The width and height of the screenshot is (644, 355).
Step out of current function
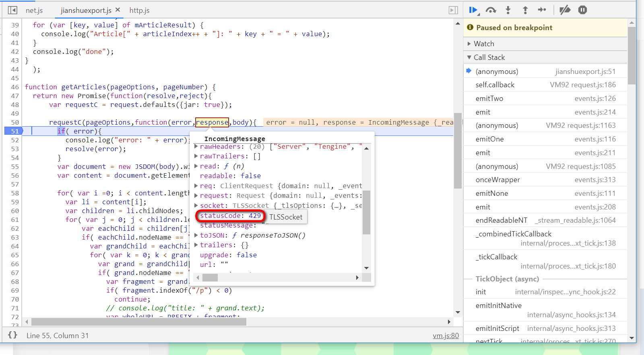point(525,10)
